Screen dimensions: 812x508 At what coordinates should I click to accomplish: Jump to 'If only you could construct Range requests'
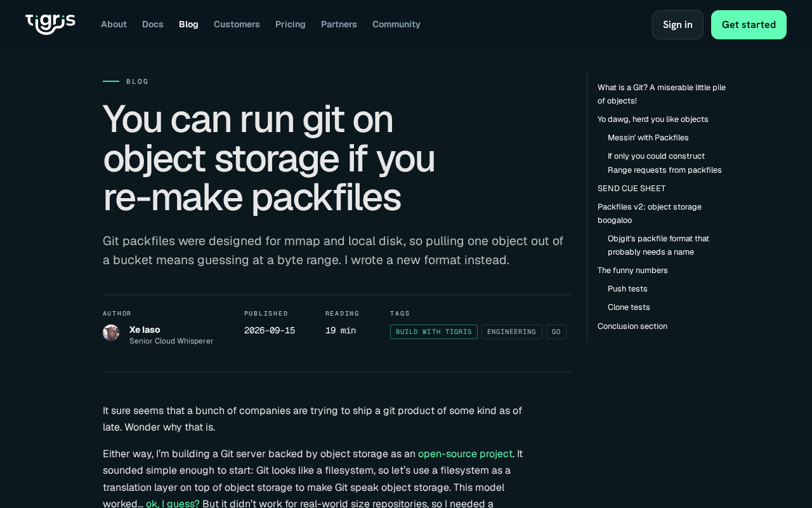pyautogui.click(x=665, y=163)
